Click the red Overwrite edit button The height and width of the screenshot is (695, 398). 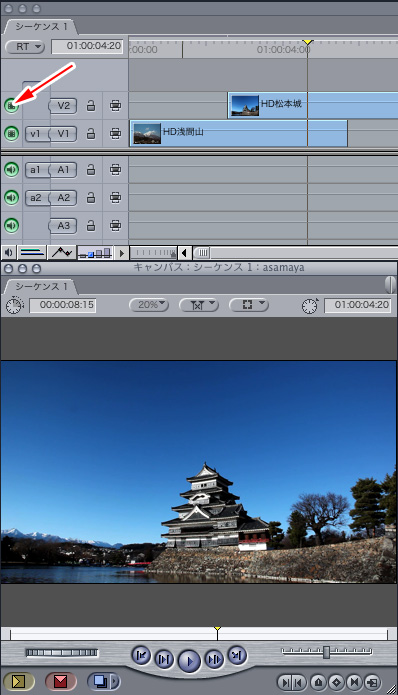click(x=60, y=681)
